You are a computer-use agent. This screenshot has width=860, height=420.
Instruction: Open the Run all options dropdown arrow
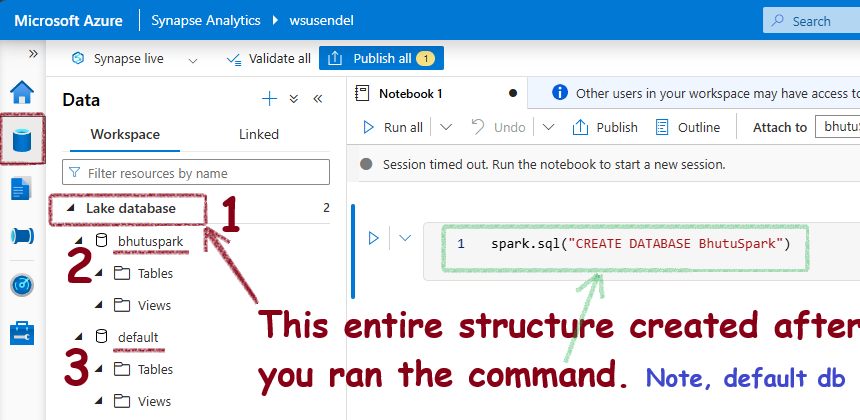click(446, 127)
